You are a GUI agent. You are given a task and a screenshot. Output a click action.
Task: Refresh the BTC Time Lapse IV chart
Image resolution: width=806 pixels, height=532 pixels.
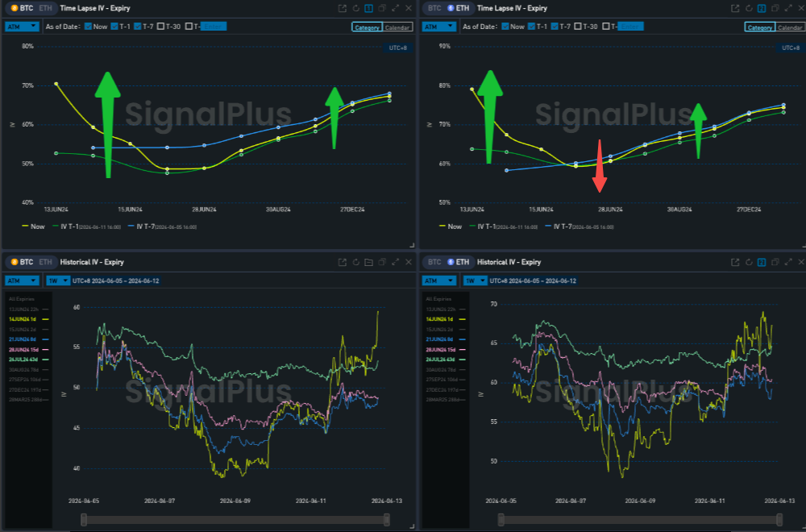pos(355,8)
